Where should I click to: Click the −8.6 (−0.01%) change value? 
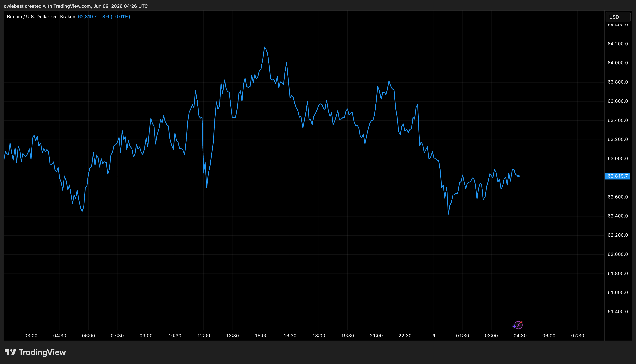coord(115,16)
